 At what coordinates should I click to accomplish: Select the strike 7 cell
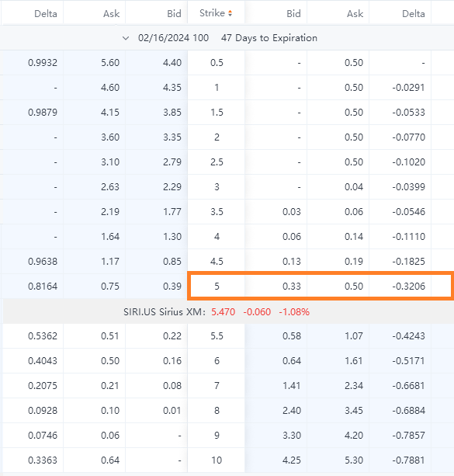point(217,385)
